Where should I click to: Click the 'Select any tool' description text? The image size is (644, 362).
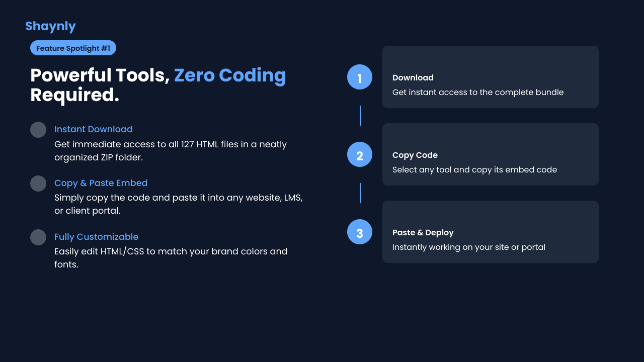[474, 170]
